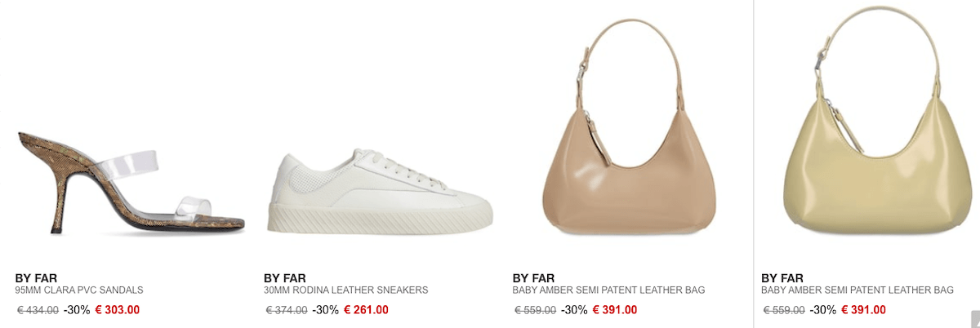
Task: Click the € 303.00 sale price
Action: [x=118, y=310]
